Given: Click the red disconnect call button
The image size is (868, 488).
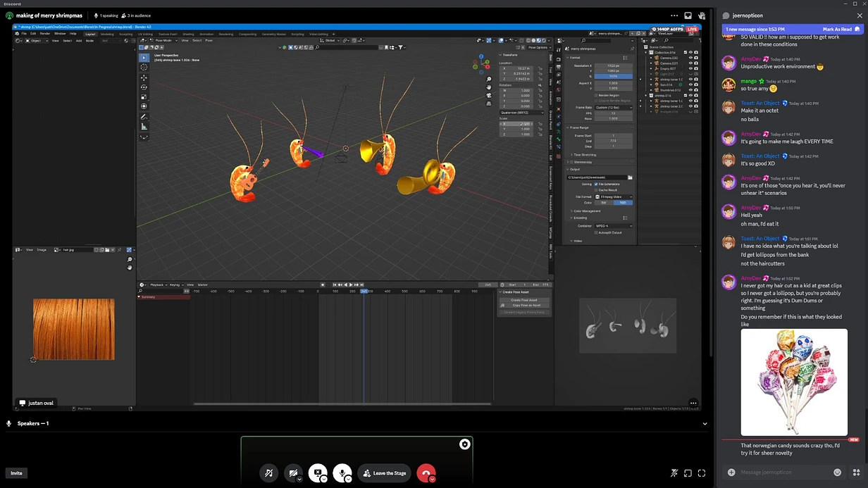Looking at the screenshot, I should (426, 473).
